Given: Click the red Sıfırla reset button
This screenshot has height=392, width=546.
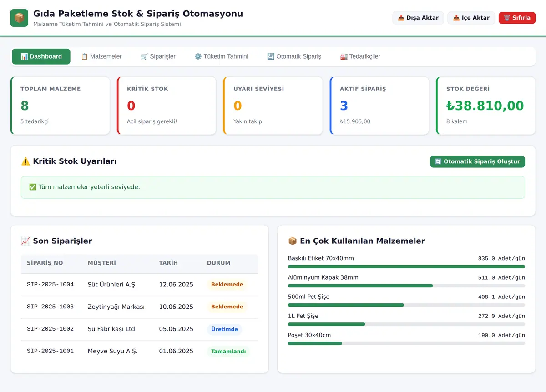Looking at the screenshot, I should [517, 18].
